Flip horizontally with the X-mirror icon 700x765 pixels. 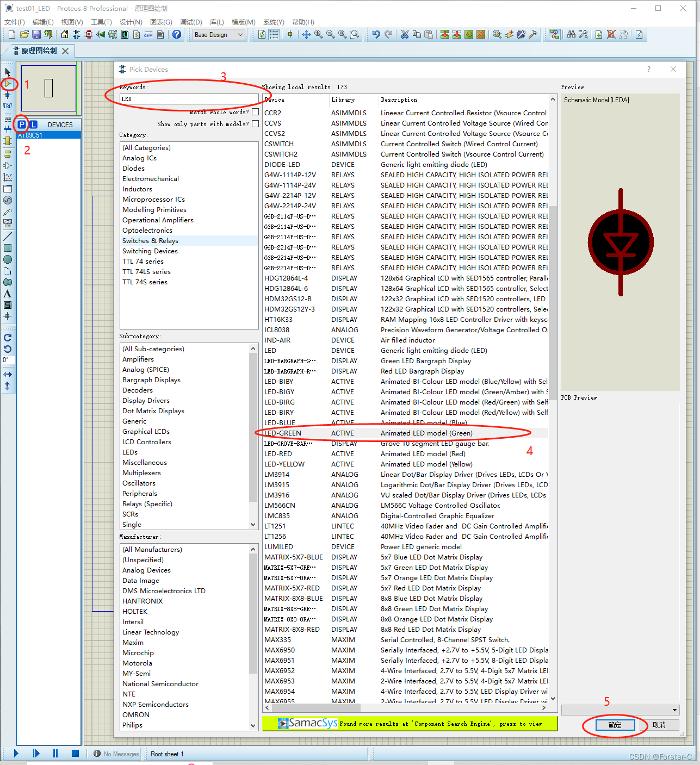[8, 375]
